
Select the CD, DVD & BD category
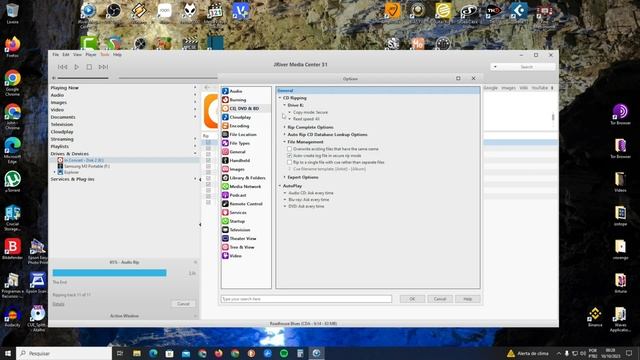coord(244,108)
